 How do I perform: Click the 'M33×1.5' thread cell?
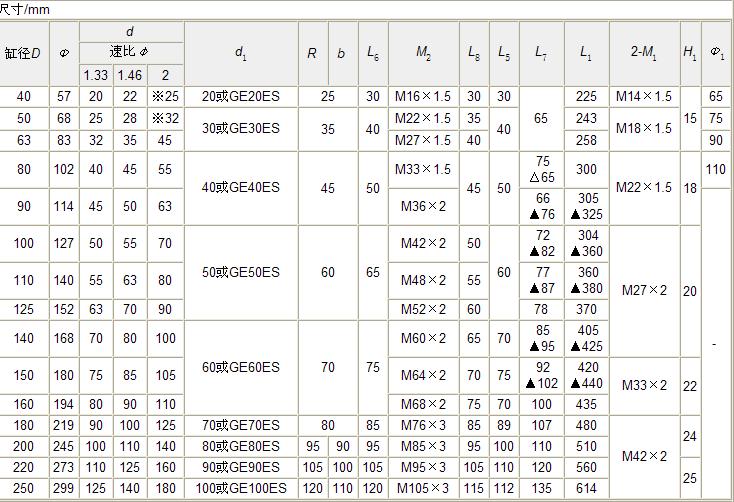(424, 170)
